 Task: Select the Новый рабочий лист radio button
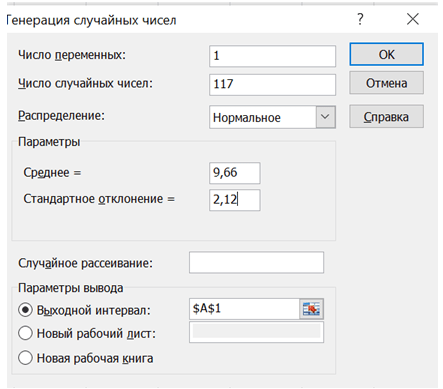[x=25, y=333]
